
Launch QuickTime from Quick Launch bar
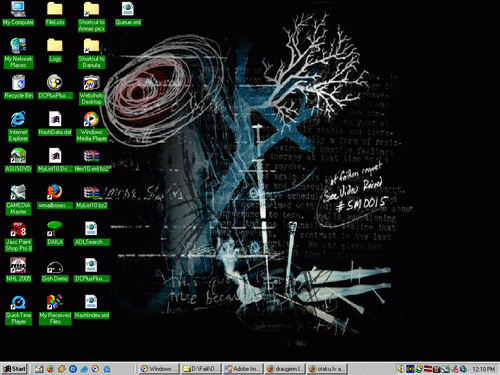coord(107,369)
